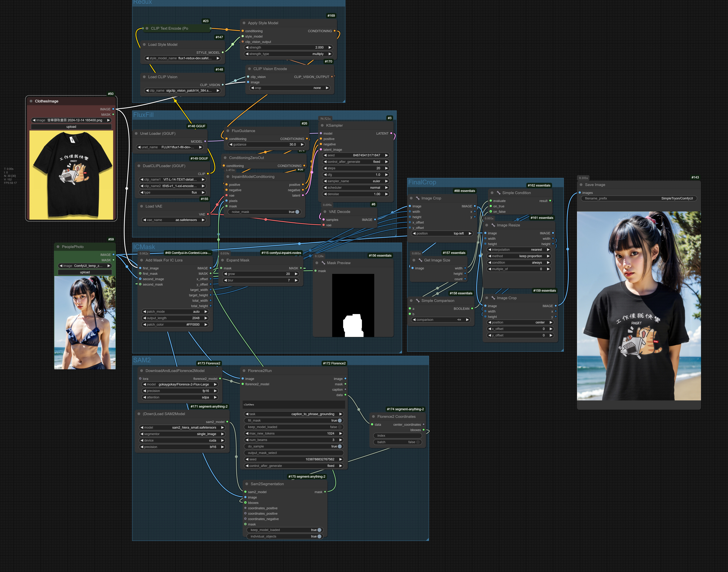The image size is (728, 572).
Task: Collapse the InpaintModelConditioning node via its dot
Action: [228, 177]
